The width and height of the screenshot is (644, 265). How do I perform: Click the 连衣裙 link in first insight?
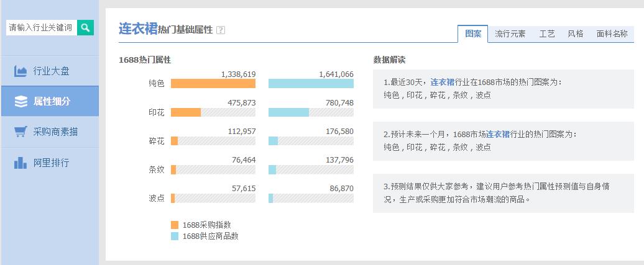pos(442,82)
